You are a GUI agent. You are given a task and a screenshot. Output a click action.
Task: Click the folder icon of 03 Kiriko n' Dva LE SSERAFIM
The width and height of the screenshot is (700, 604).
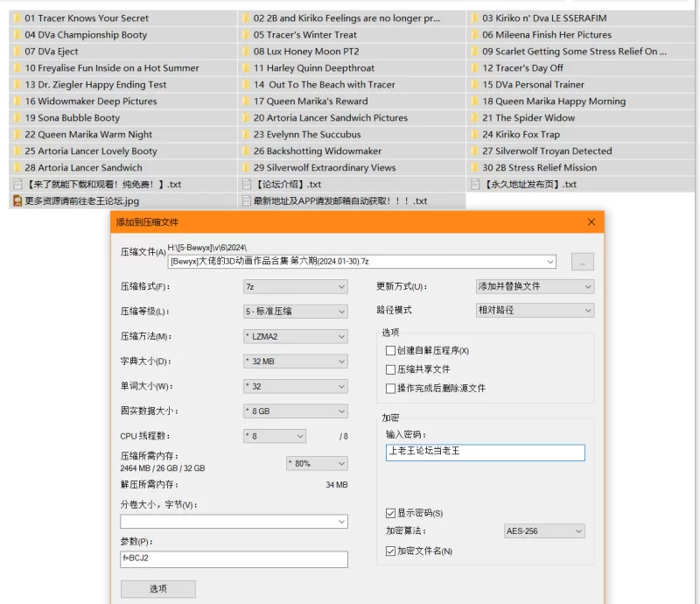(x=475, y=18)
